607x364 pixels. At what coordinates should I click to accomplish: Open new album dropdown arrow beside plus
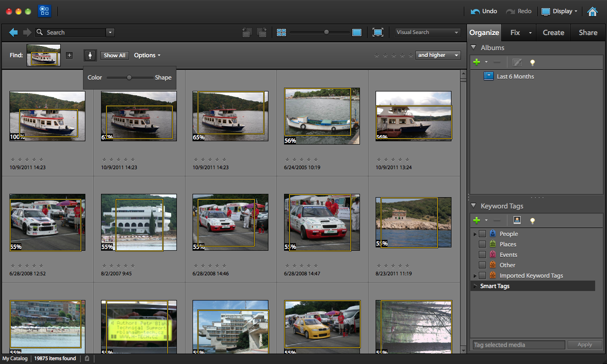coord(486,62)
